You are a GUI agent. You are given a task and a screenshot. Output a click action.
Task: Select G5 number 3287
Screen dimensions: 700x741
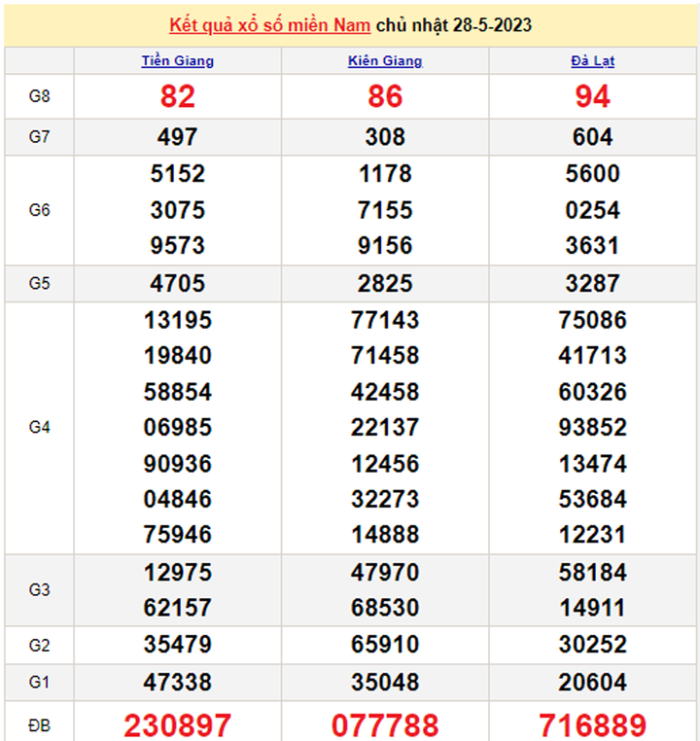(593, 284)
